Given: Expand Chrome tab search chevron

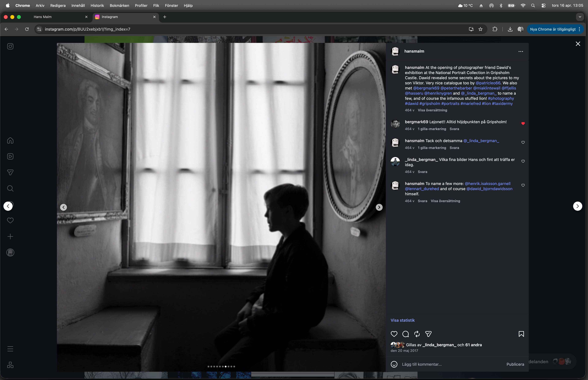Looking at the screenshot, I should tap(580, 17).
